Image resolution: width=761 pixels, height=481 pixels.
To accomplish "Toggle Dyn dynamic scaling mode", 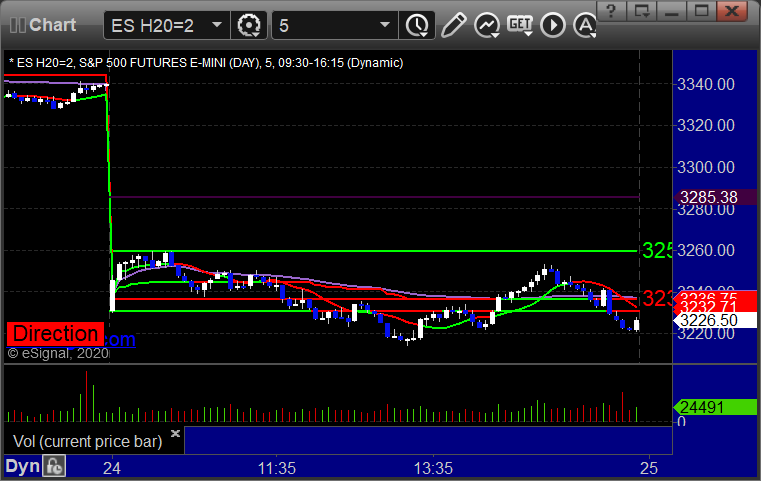I will click(x=22, y=465).
